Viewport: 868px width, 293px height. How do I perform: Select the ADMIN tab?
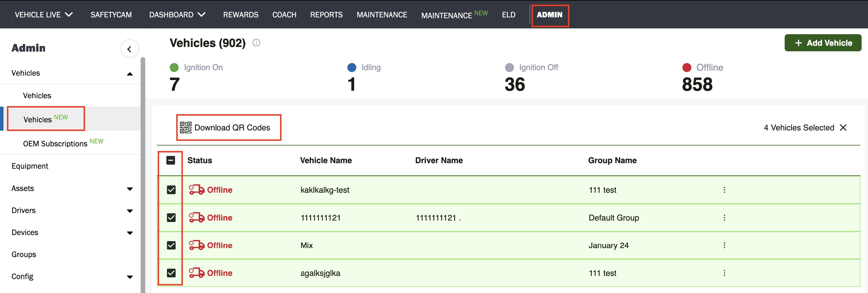pyautogui.click(x=549, y=14)
